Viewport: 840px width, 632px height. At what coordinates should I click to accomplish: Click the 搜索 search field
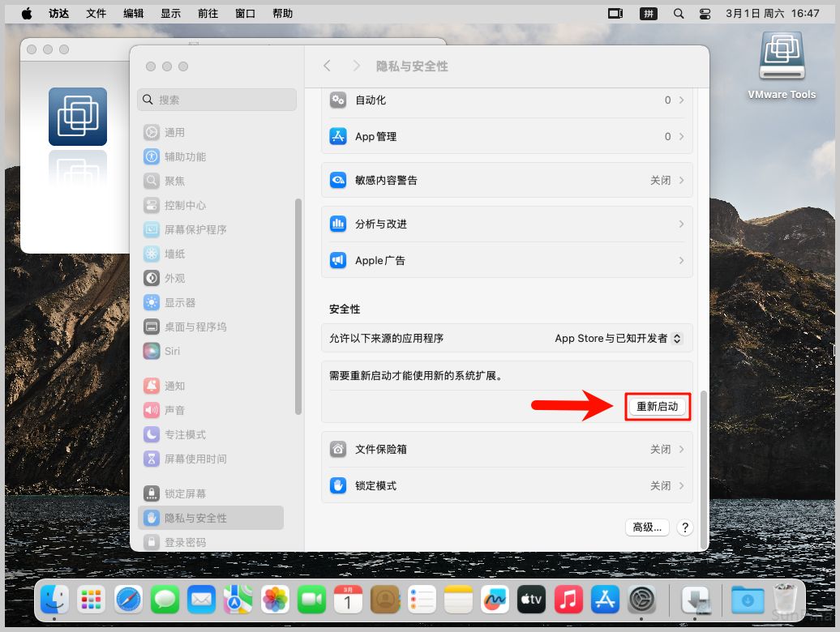click(x=216, y=100)
